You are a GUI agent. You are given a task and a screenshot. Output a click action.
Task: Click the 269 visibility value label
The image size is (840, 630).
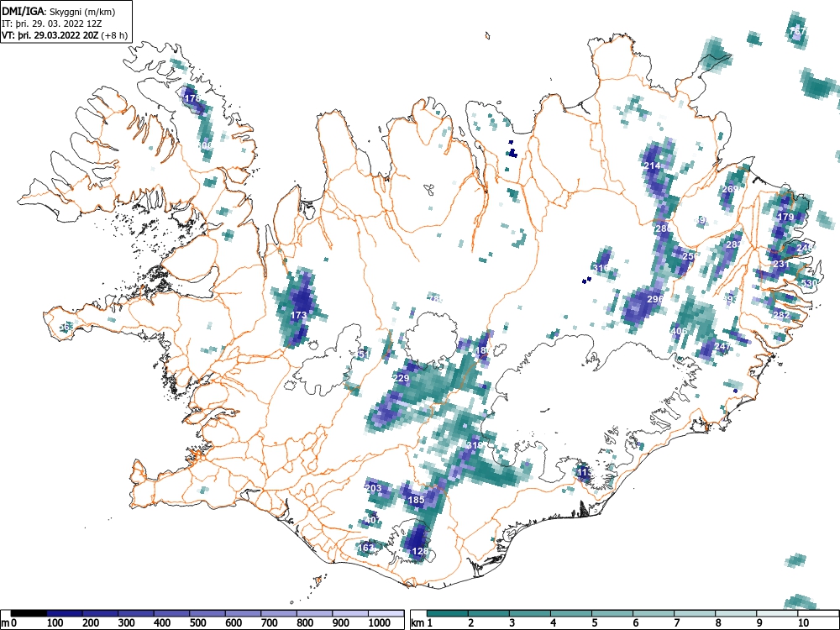[730, 189]
